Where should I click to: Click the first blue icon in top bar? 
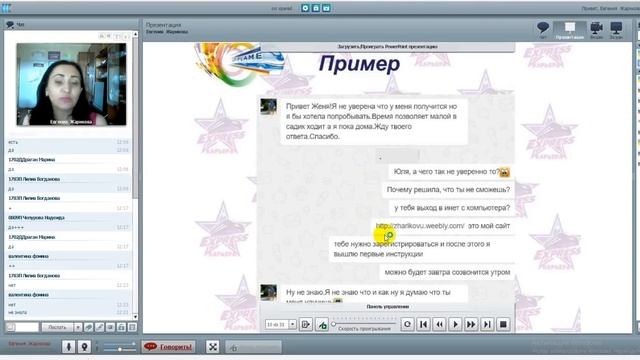click(305, 8)
